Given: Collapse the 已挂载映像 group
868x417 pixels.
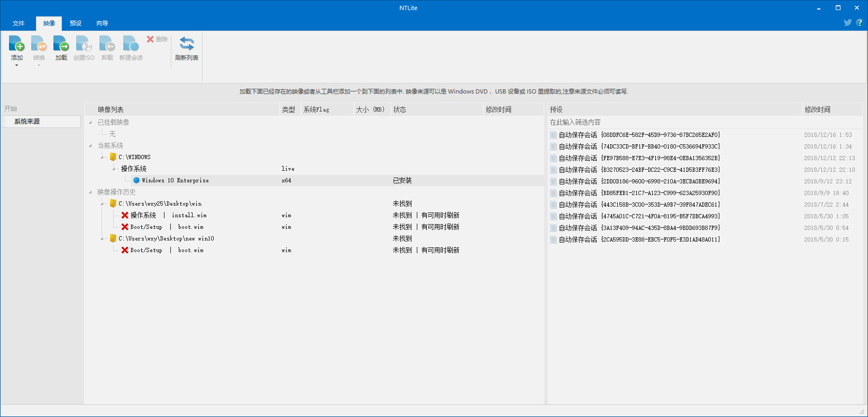Looking at the screenshot, I should tap(90, 123).
